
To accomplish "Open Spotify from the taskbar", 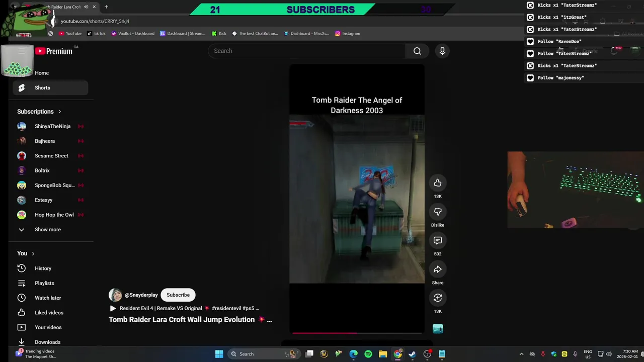I will pyautogui.click(x=368, y=354).
